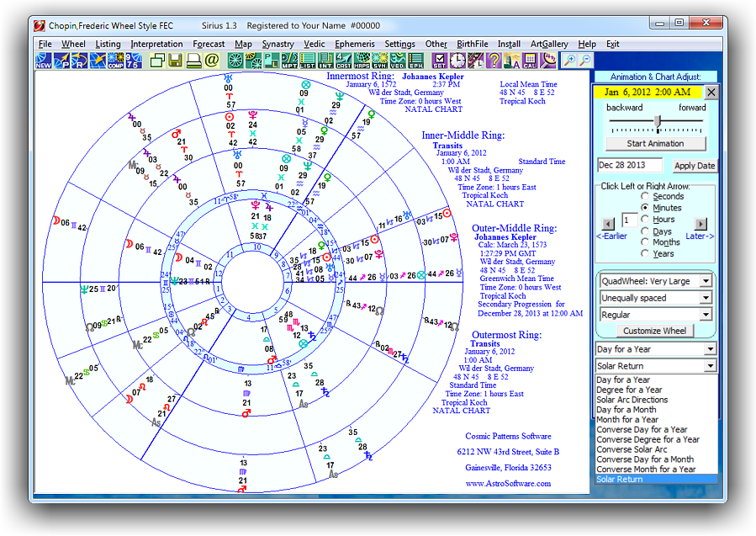Open the Interpretation menu
This screenshot has width=756, height=536.
(x=156, y=44)
